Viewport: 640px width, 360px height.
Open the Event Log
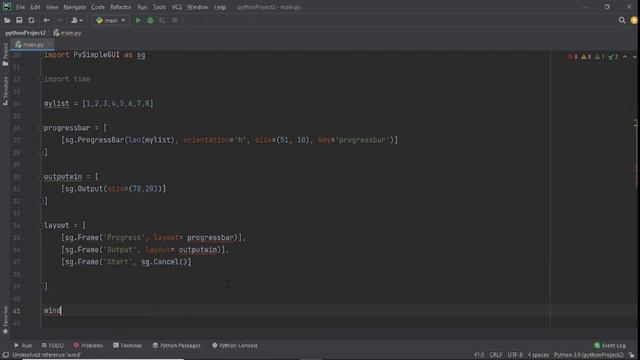[x=610, y=345]
